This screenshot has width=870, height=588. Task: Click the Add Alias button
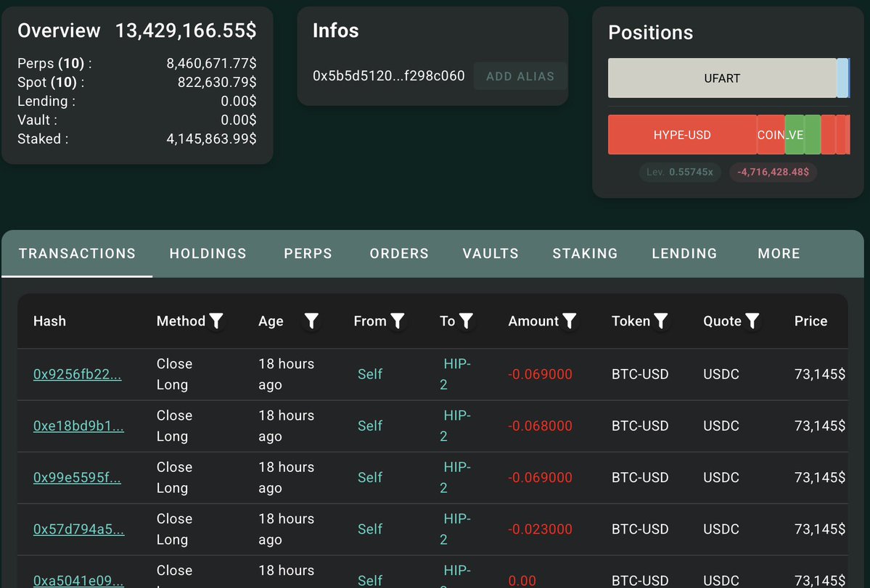point(520,76)
